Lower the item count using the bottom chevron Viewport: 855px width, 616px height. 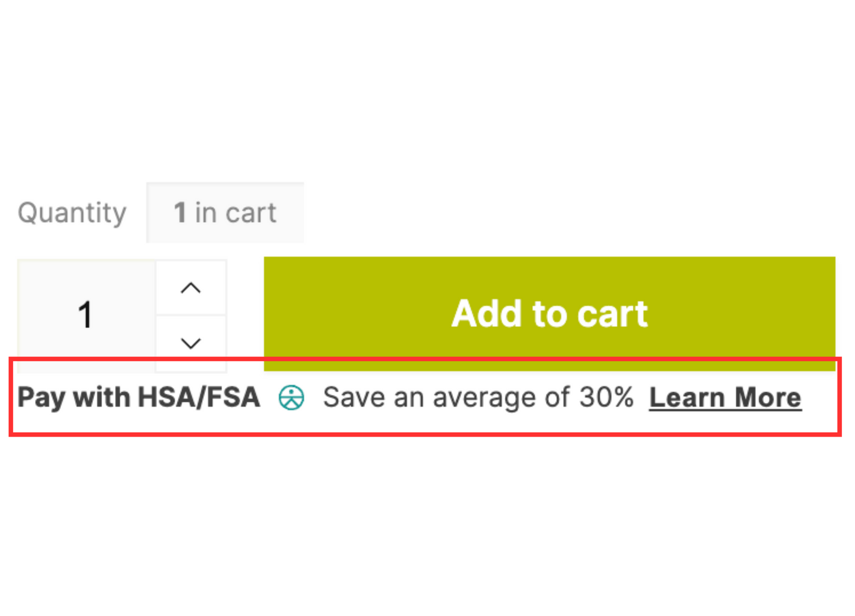(191, 343)
